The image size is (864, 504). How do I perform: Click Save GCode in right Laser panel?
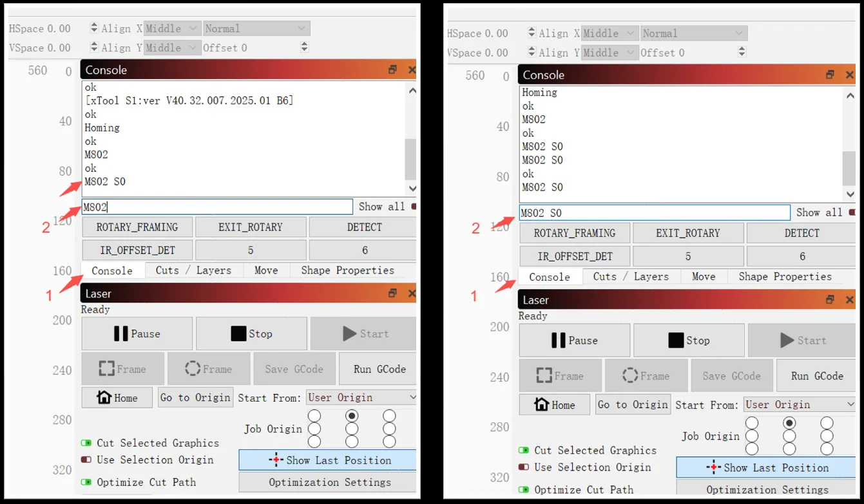coord(732,376)
